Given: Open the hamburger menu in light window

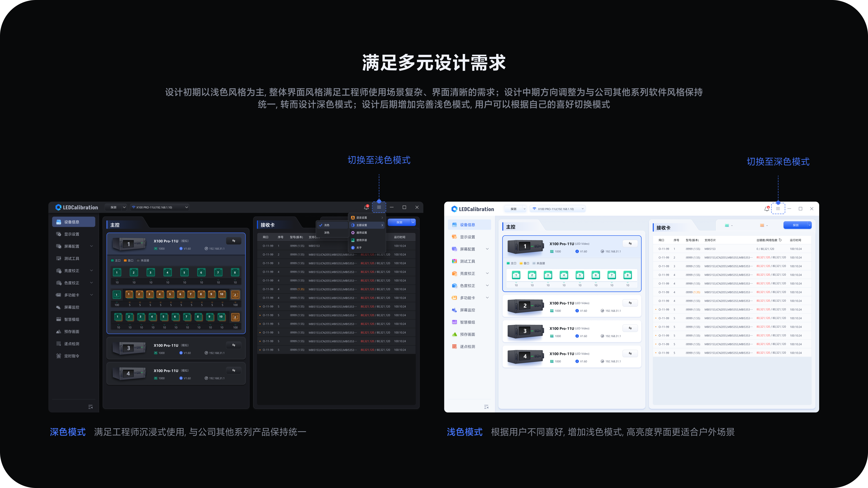Looking at the screenshot, I should click(x=778, y=209).
